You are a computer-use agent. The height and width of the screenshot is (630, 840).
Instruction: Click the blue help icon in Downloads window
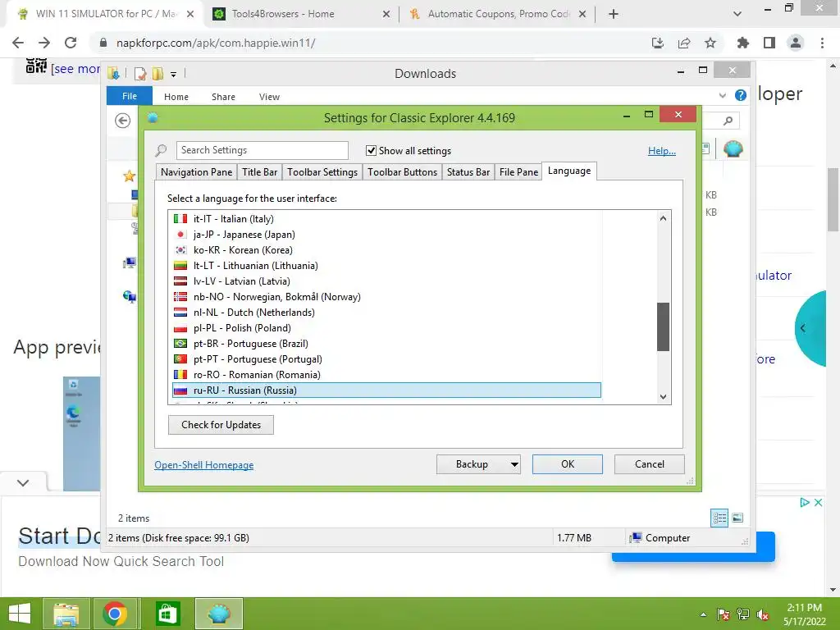(741, 95)
